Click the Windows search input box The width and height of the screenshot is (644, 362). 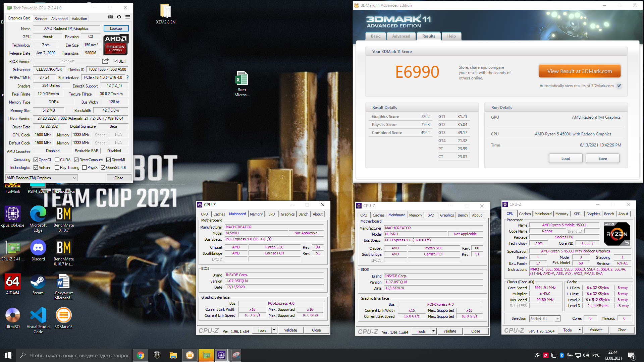click(74, 355)
